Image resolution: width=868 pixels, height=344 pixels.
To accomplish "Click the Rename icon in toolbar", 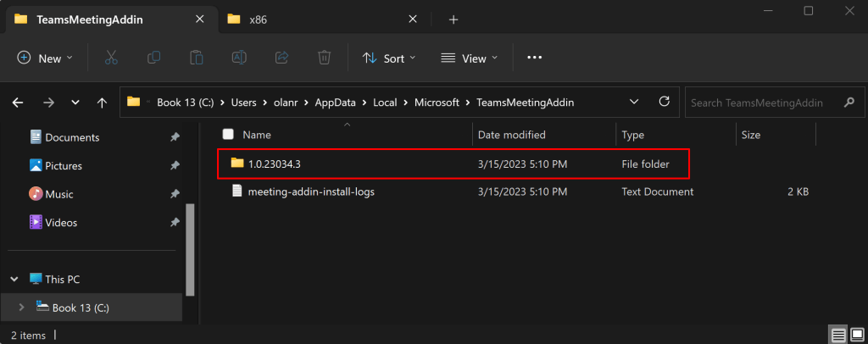I will [x=239, y=58].
